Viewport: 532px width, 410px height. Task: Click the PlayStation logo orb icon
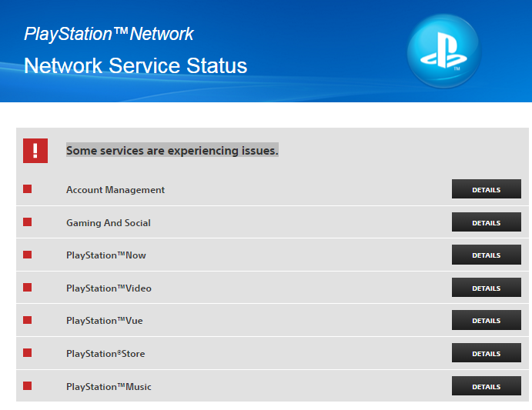point(443,52)
